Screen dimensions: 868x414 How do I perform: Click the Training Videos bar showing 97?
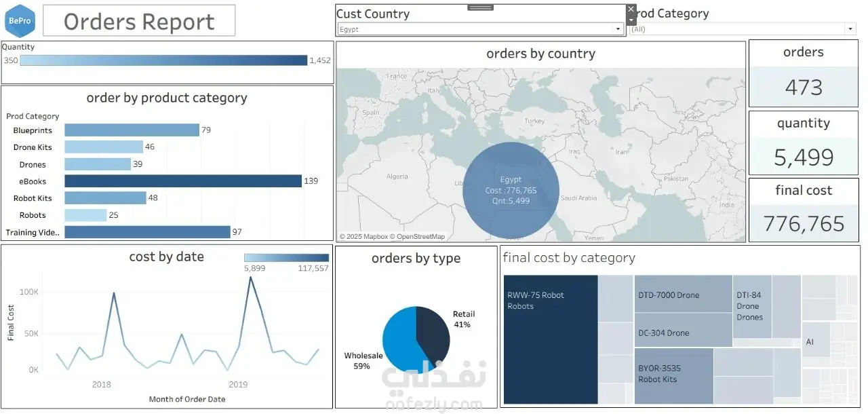pos(148,232)
